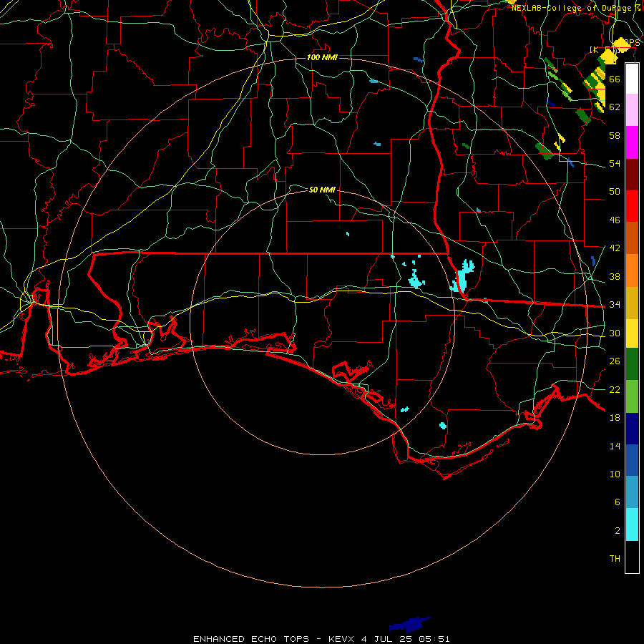Click the "05:51" timestamp
644x644 pixels.
pos(434,639)
